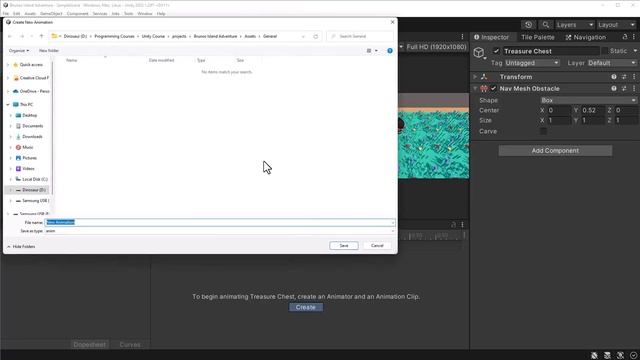Click the dialog Back arrow
This screenshot has width=640, height=360.
point(10,36)
